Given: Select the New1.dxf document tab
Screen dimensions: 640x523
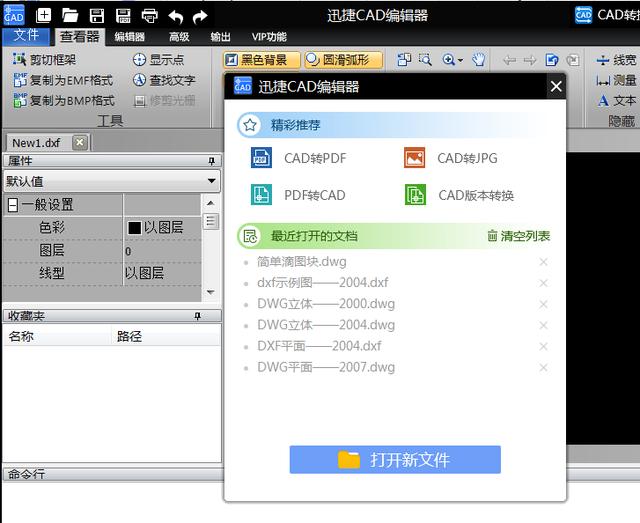Looking at the screenshot, I should (x=36, y=143).
